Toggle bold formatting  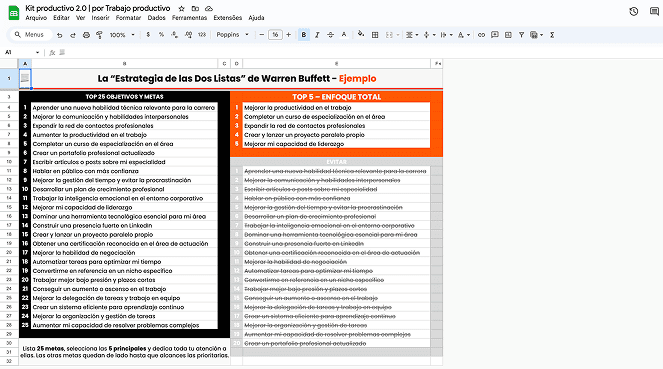pos(304,35)
